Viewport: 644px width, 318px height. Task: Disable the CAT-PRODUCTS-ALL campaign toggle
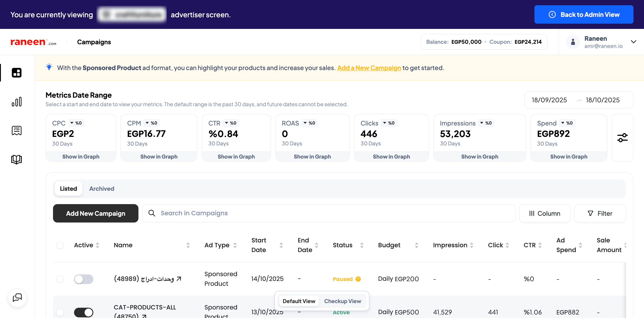point(83,312)
